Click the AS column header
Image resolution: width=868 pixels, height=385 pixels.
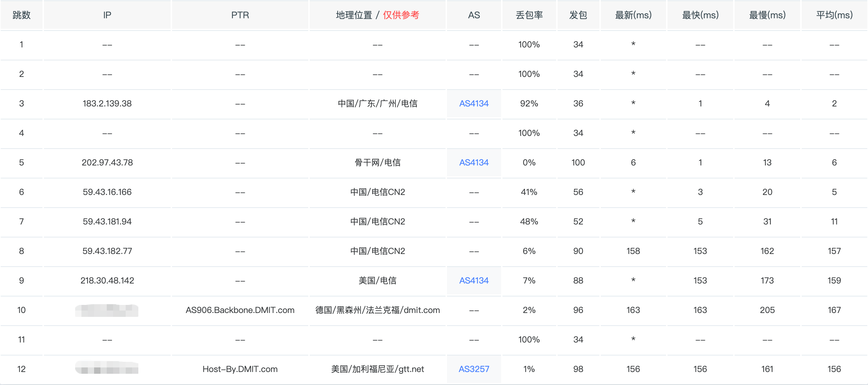(x=474, y=15)
